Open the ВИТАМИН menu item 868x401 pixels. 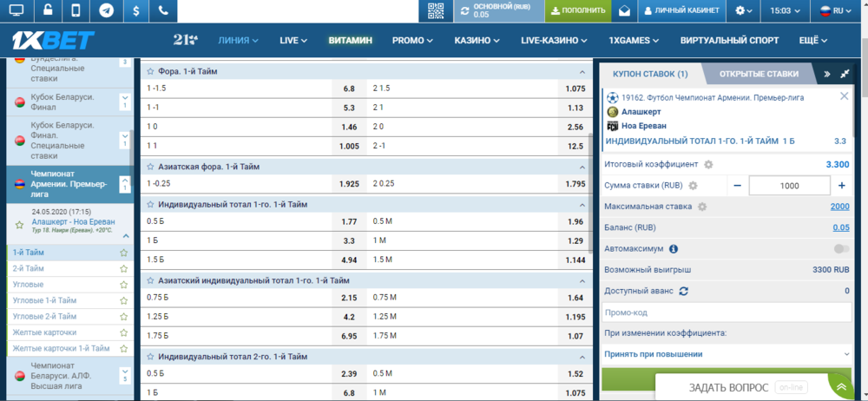[350, 41]
